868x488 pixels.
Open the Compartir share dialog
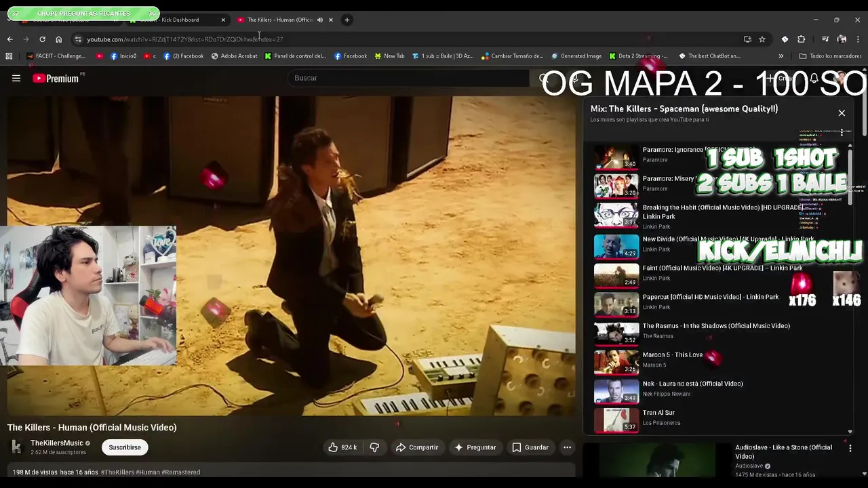(x=417, y=447)
